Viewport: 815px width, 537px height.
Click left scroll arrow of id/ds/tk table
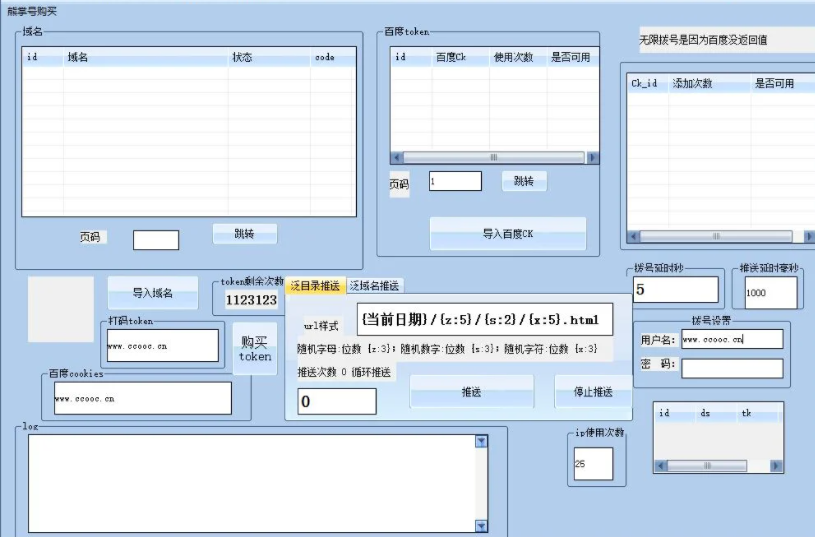click(x=661, y=466)
